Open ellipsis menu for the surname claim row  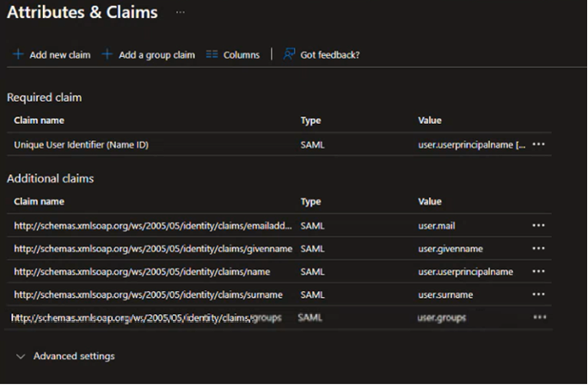(x=539, y=295)
